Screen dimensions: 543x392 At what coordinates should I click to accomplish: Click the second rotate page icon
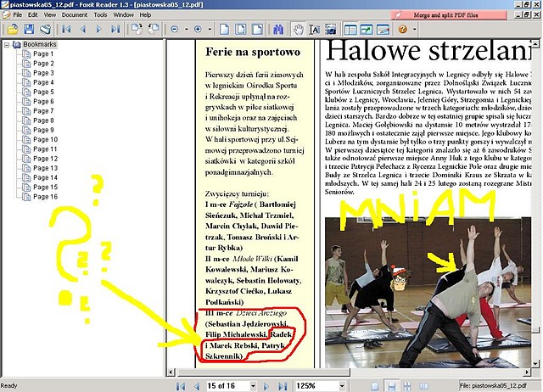point(153,30)
